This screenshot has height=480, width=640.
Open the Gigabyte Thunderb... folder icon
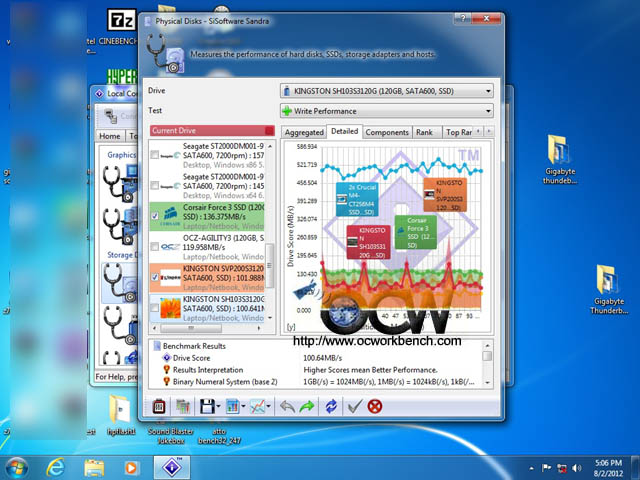(609, 290)
